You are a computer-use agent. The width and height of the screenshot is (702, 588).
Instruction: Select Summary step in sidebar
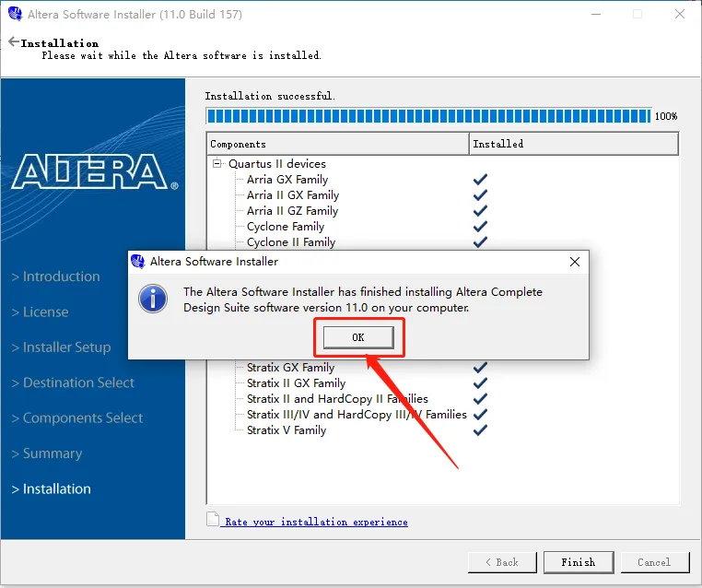point(47,453)
